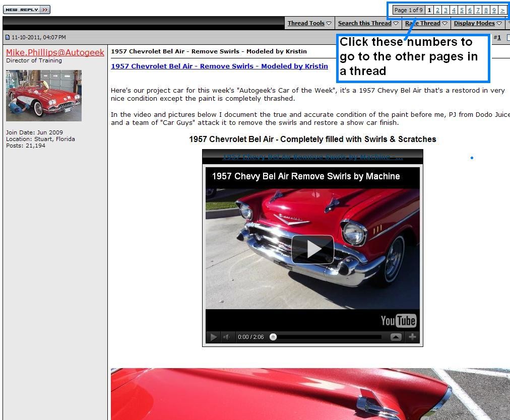Click the red car hood photo below the video
This screenshot has height=420, width=510.
(310, 394)
